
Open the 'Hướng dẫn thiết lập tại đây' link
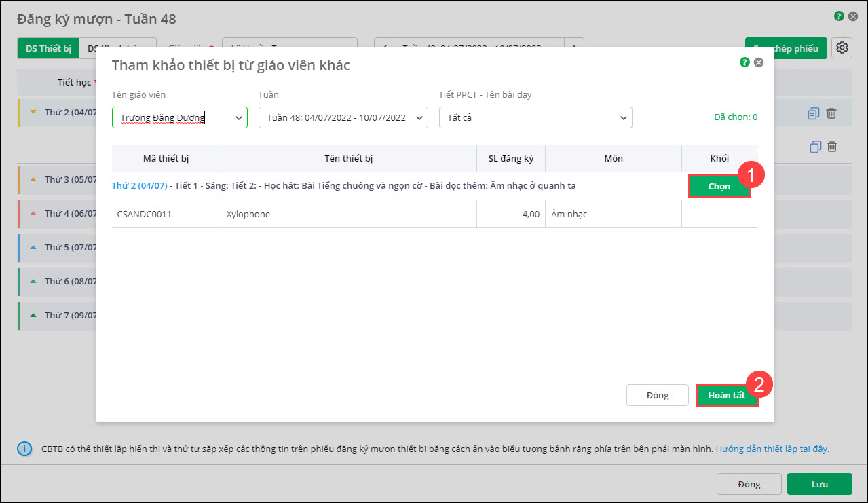point(772,449)
